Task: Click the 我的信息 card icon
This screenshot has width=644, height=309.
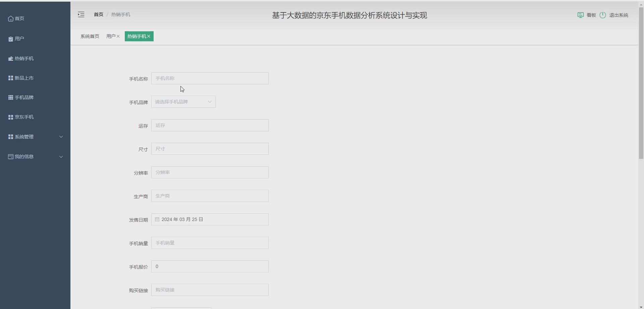Action: tap(11, 157)
